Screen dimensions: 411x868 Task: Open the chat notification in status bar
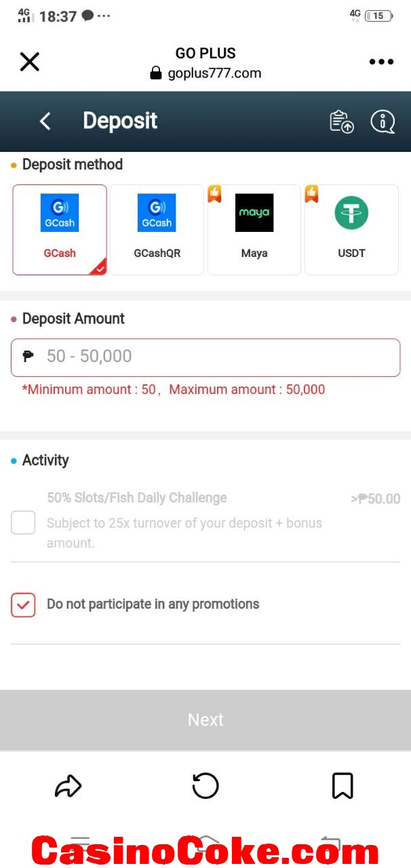tap(87, 16)
